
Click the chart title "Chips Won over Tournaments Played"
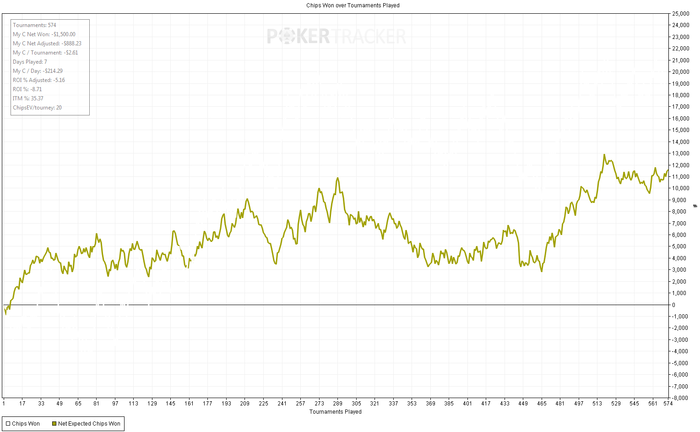point(353,5)
